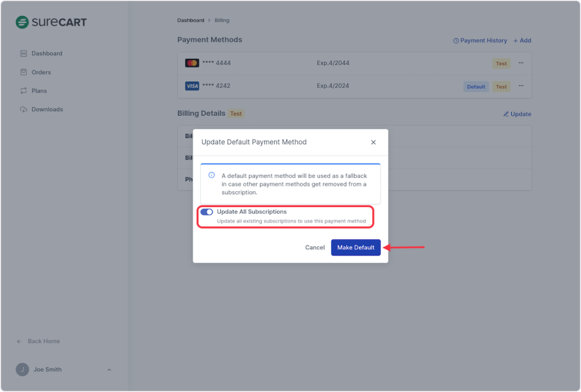The height and width of the screenshot is (392, 581).
Task: Click the Visa card icon
Action: [192, 86]
